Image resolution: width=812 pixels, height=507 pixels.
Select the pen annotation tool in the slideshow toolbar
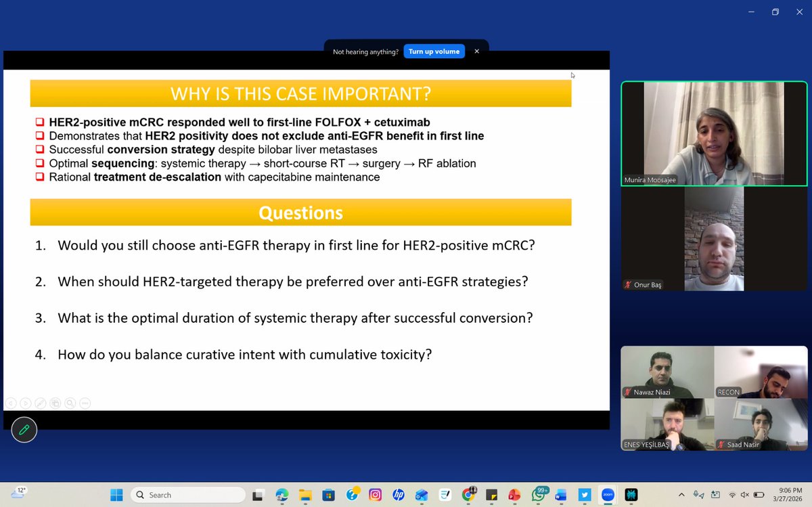[x=39, y=403]
